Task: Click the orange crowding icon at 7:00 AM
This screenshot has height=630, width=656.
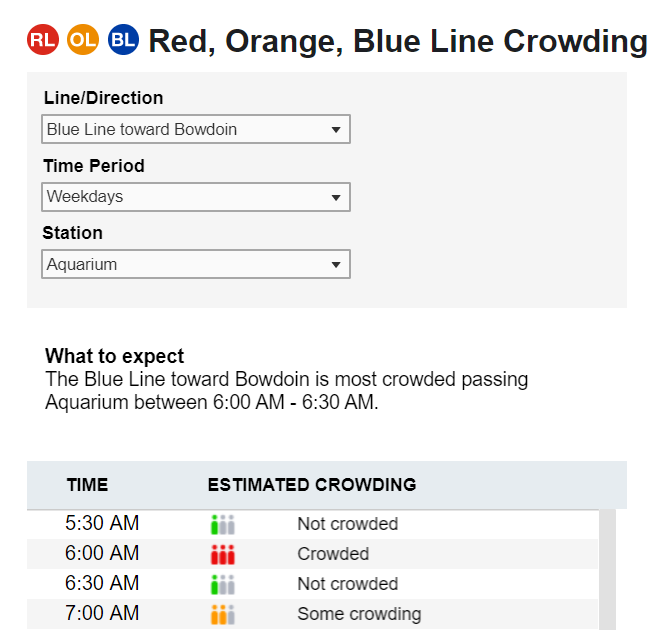Action: pyautogui.click(x=223, y=615)
